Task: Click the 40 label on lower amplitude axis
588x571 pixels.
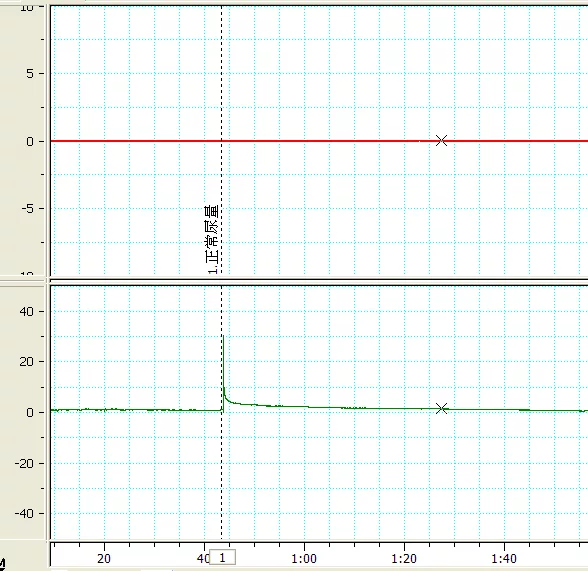Action: coord(27,311)
